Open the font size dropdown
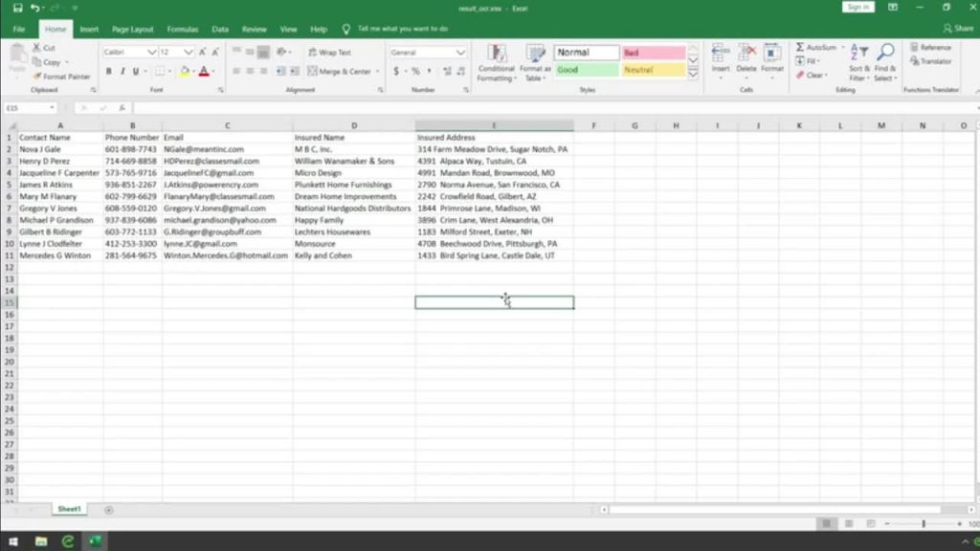 tap(189, 53)
